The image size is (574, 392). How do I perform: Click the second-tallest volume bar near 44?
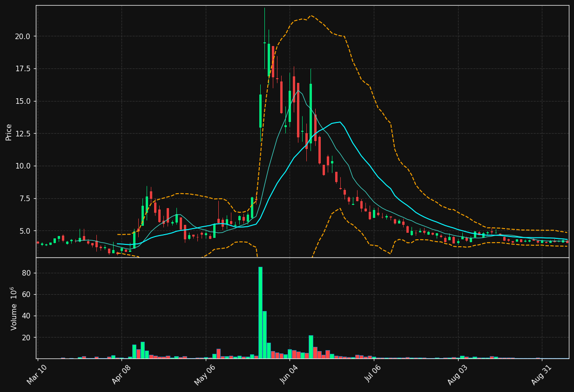coord(264,335)
